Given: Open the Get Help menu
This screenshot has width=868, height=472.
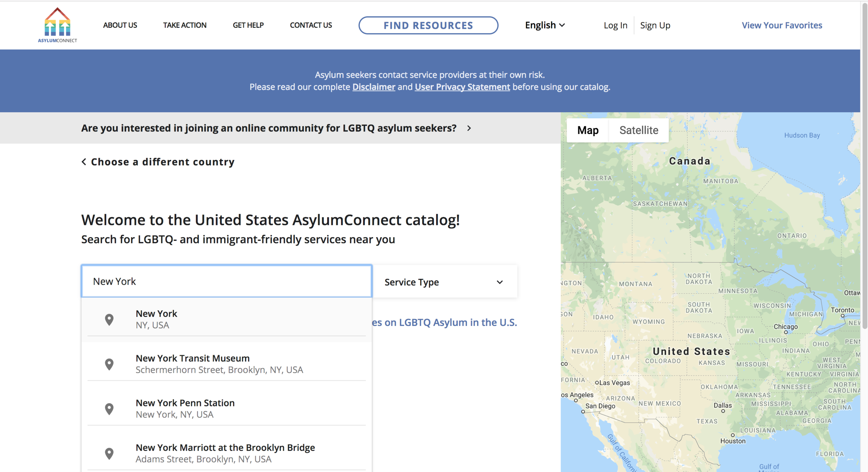Looking at the screenshot, I should click(248, 25).
